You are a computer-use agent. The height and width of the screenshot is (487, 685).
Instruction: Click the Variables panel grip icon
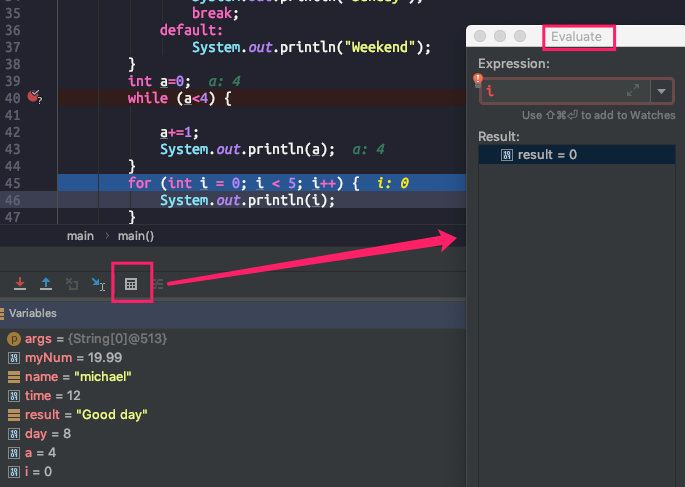tap(2, 314)
